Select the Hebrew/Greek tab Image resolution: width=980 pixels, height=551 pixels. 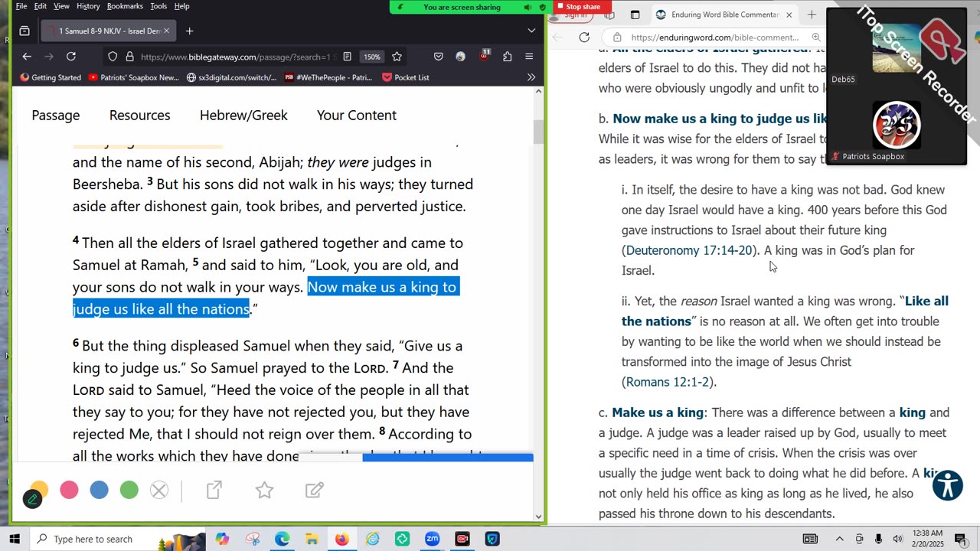click(x=243, y=116)
